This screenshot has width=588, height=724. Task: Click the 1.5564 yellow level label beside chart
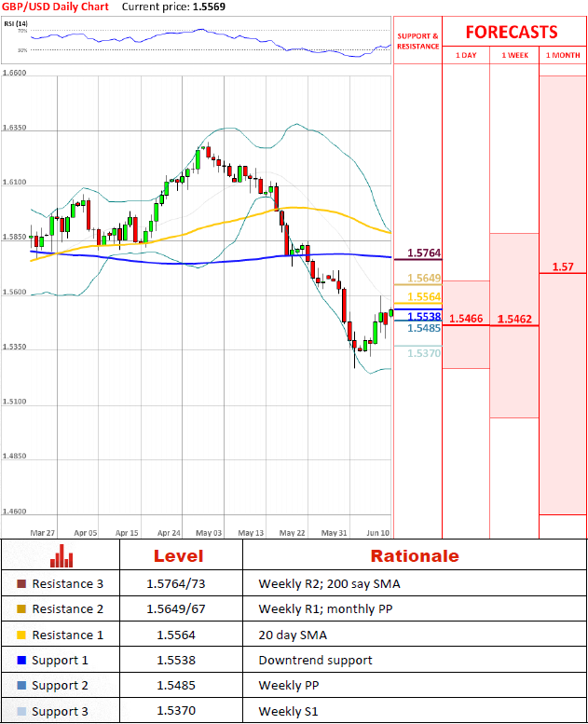point(424,296)
